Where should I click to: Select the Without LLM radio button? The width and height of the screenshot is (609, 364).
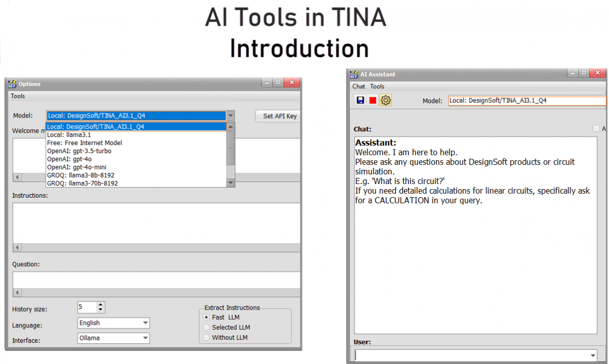[206, 338]
